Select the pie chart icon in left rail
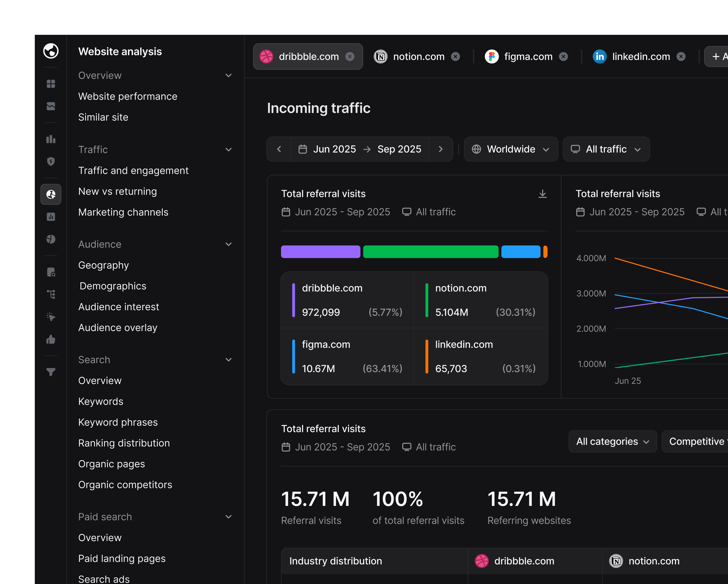 (51, 239)
